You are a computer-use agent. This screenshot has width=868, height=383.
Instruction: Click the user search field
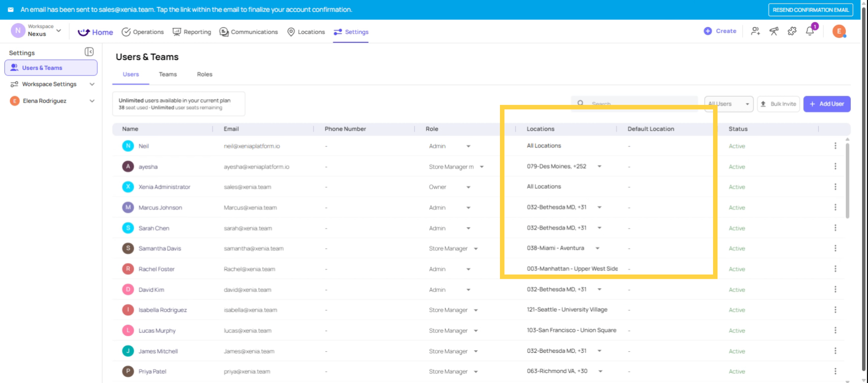coord(634,103)
